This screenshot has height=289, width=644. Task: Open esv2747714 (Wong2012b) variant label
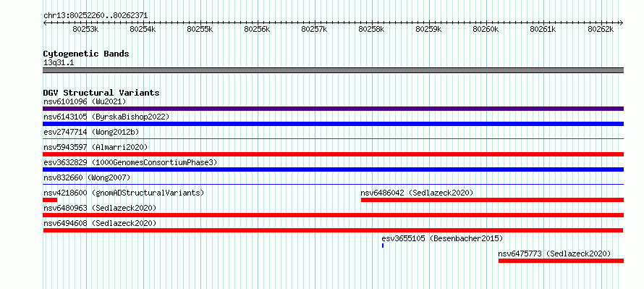point(91,132)
